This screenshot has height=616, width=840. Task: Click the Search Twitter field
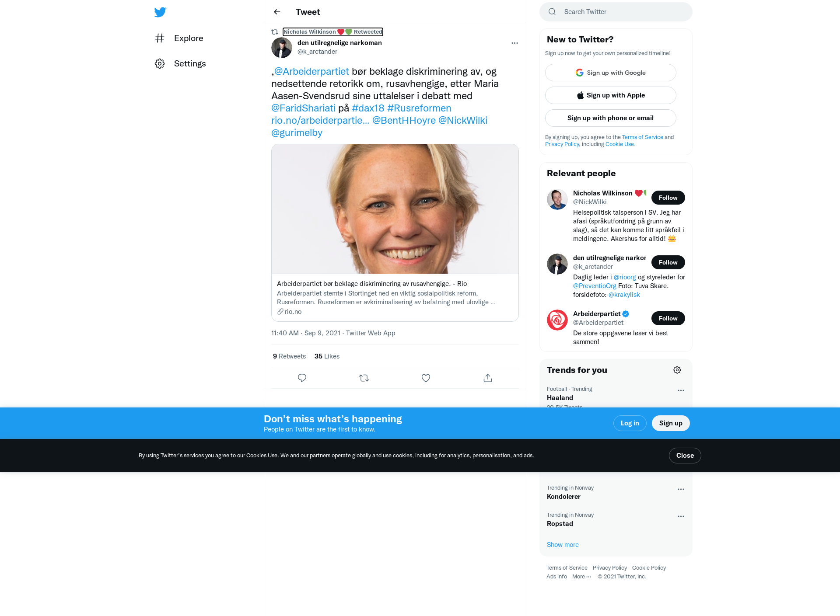click(x=616, y=12)
